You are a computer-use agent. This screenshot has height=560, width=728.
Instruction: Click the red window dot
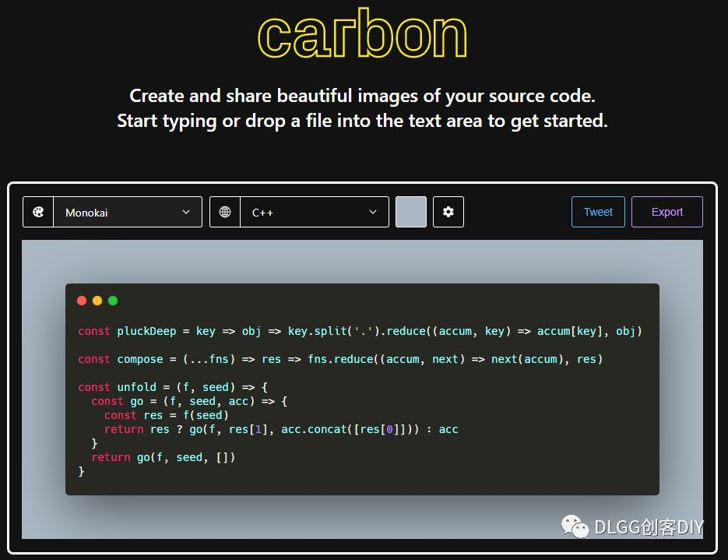pos(82,301)
